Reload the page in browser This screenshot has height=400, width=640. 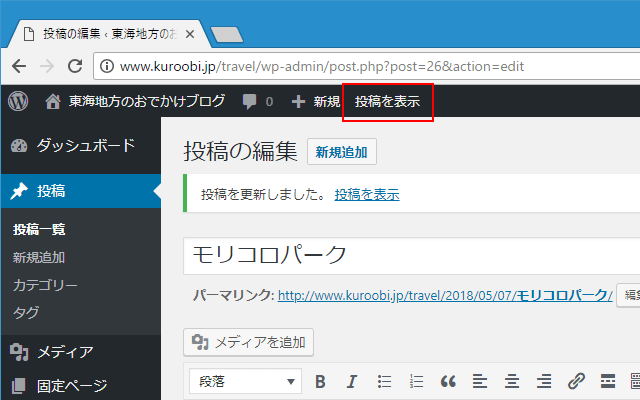(74, 67)
